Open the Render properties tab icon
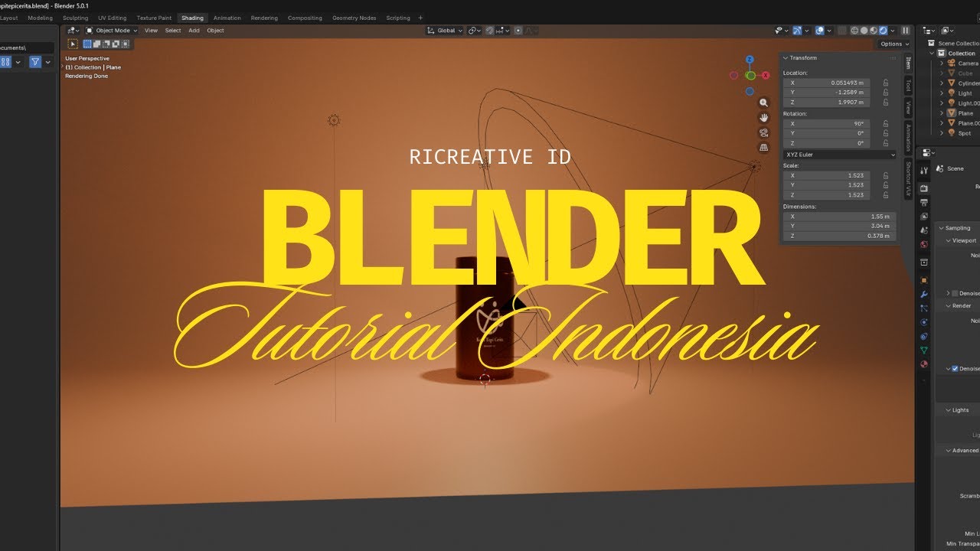 pyautogui.click(x=924, y=188)
